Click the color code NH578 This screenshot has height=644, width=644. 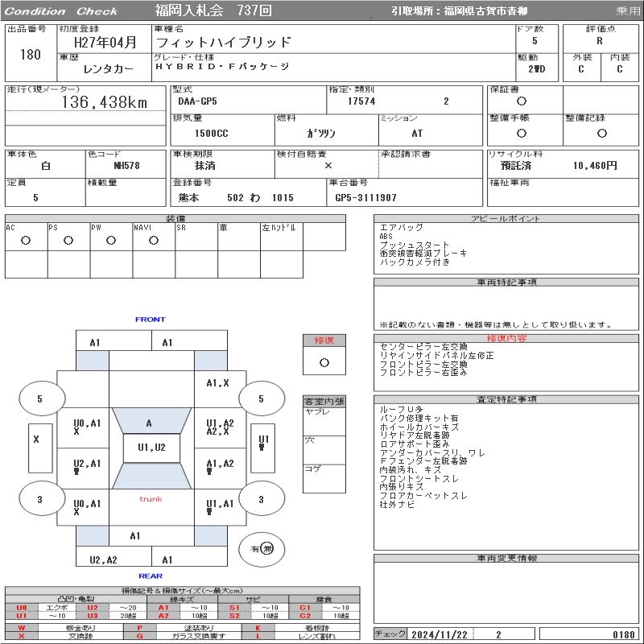(127, 166)
